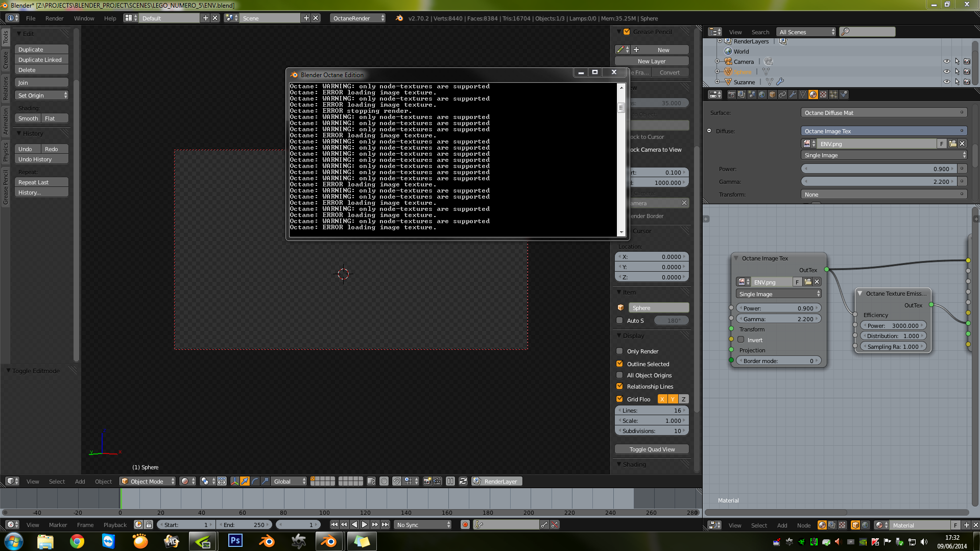Open the No Sync playback dropdown
The width and height of the screenshot is (980, 551).
423,524
